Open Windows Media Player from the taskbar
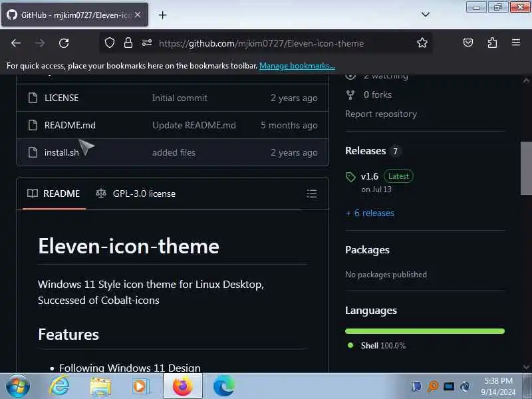The width and height of the screenshot is (532, 399). coord(140,386)
